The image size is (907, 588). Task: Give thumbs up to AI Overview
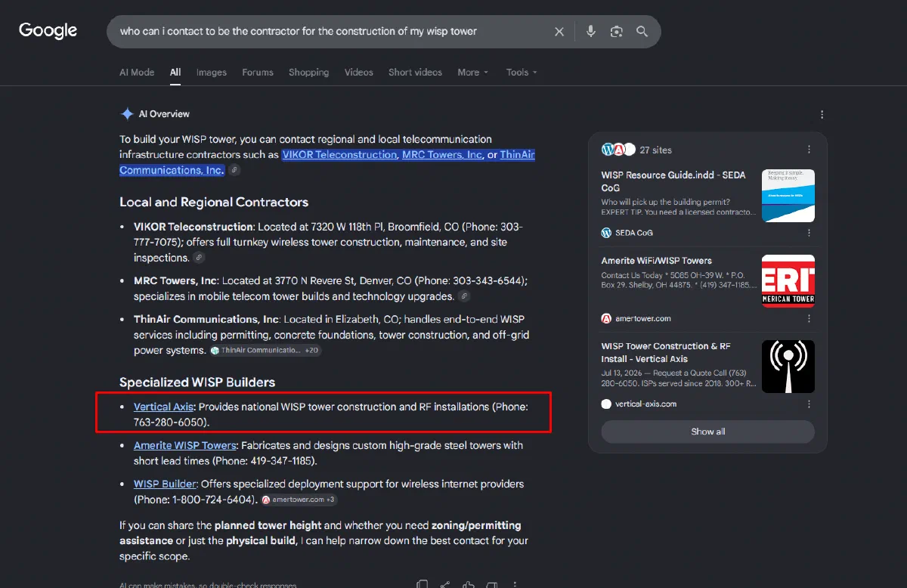pos(469,584)
